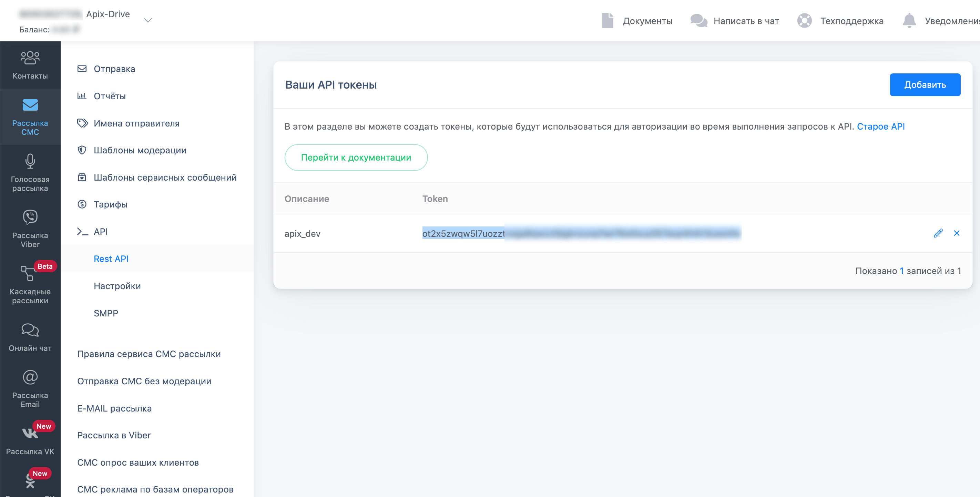Select the Рассылка СМС envelope icon
The image size is (980, 497).
tap(30, 105)
